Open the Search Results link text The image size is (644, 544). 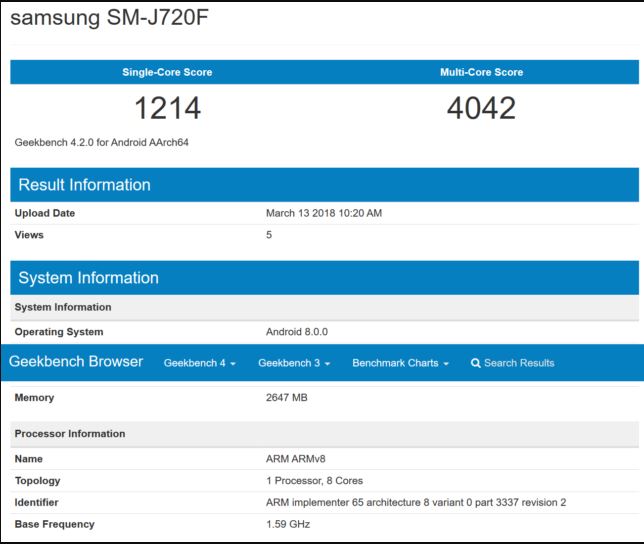(519, 363)
